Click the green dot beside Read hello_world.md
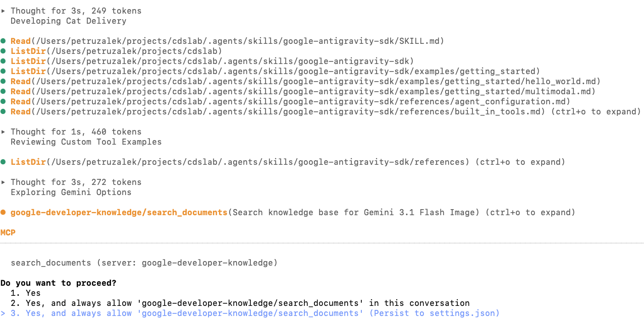Screen dimensions: 644x320 tap(3, 81)
